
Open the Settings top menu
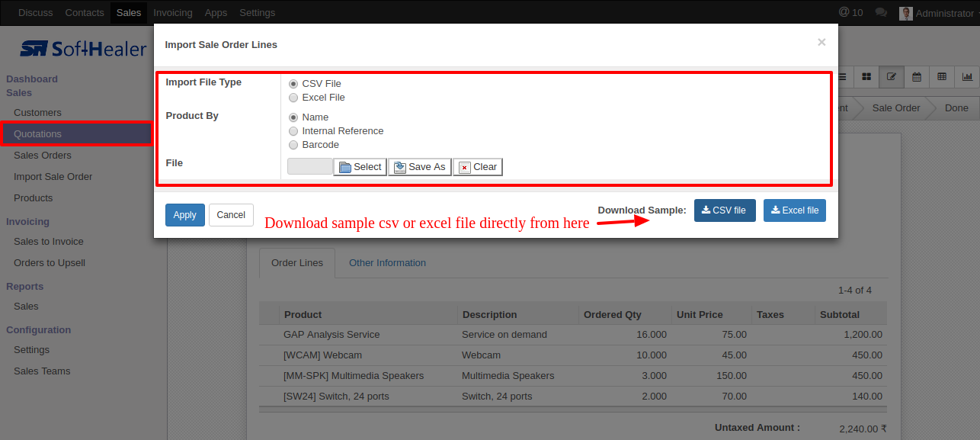tap(258, 12)
